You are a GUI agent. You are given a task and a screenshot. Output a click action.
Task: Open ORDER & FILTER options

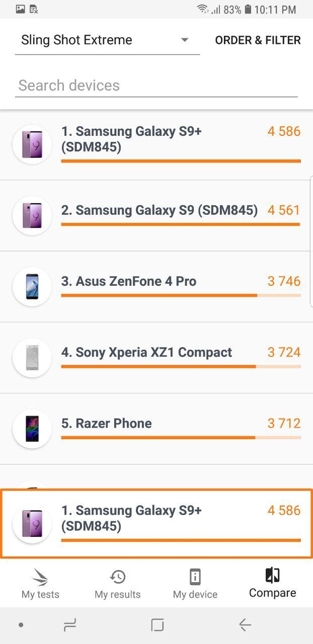click(258, 40)
